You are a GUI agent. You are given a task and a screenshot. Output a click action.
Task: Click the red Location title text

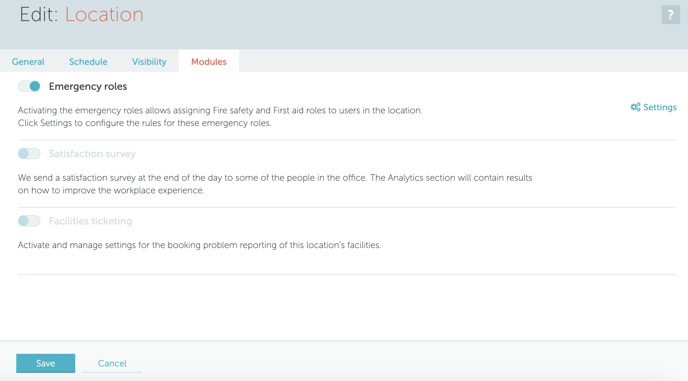[104, 14]
